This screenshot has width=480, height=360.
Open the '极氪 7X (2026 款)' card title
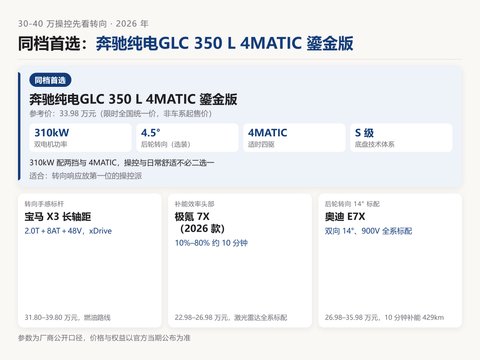click(200, 223)
